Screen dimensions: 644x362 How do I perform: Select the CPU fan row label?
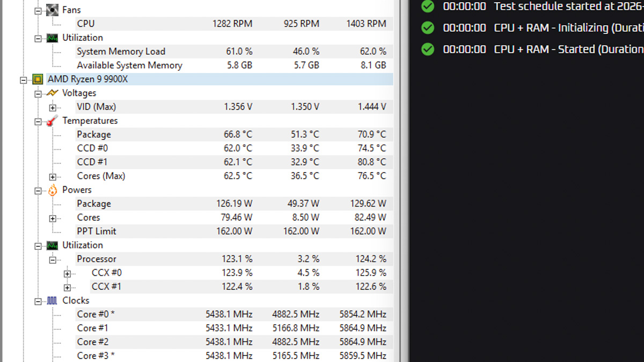86,24
